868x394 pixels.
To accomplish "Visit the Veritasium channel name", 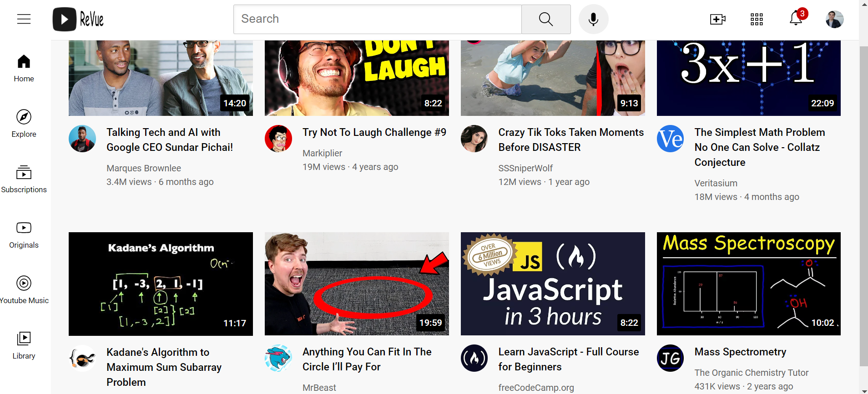I will (716, 183).
